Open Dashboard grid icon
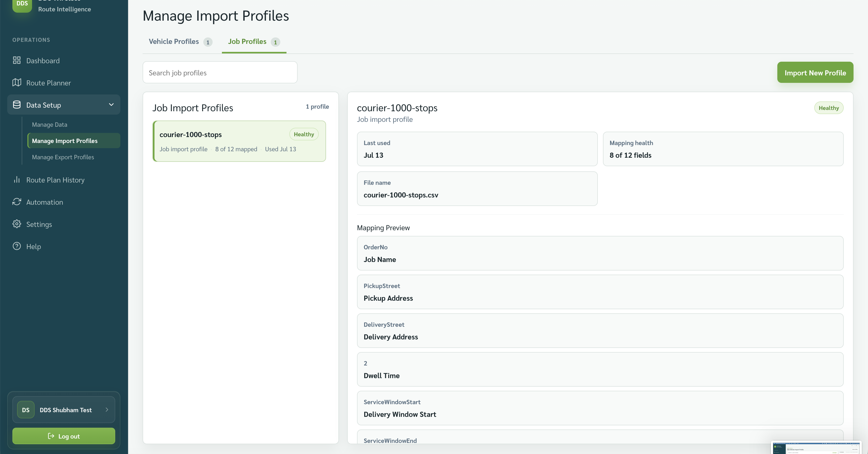Viewport: 868px width, 454px height. [x=17, y=60]
